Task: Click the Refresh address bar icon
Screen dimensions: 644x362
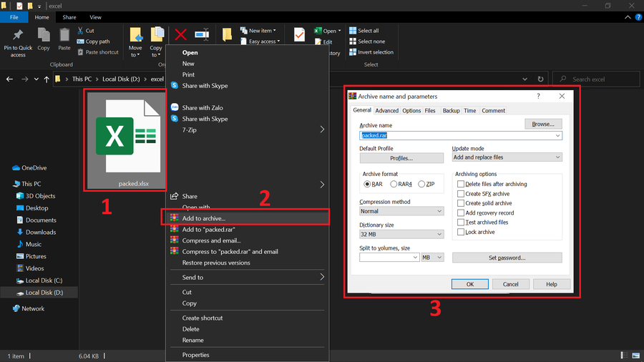Action: click(540, 79)
